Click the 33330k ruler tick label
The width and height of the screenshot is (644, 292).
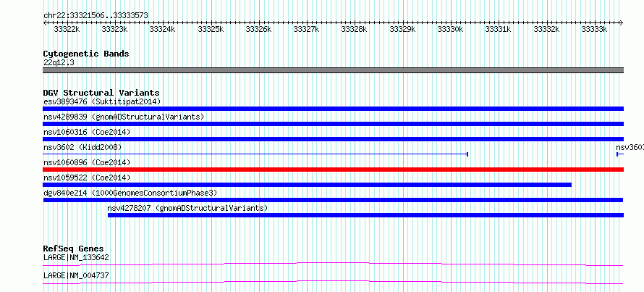click(x=451, y=29)
